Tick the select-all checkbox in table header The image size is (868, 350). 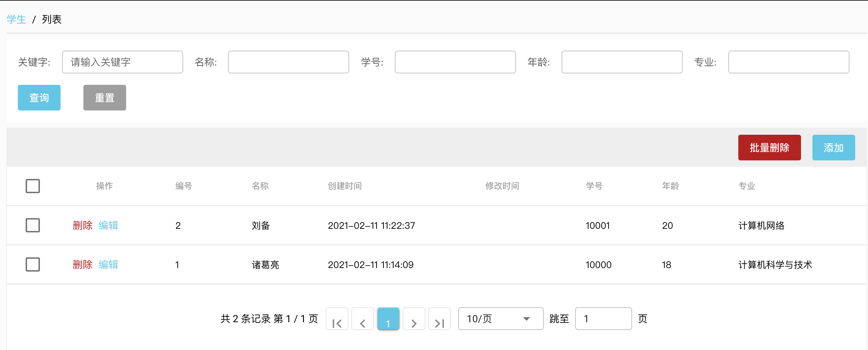pos(33,186)
